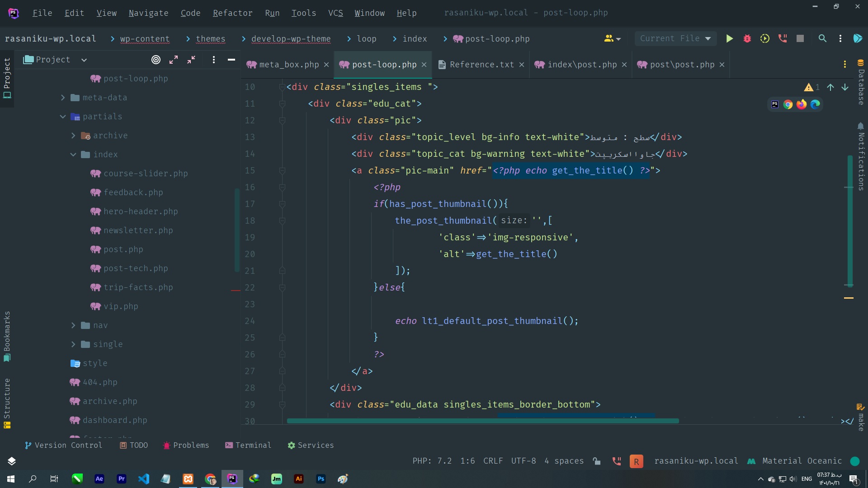Open the Project view selector dropdown
This screenshot has width=868, height=488.
point(55,60)
